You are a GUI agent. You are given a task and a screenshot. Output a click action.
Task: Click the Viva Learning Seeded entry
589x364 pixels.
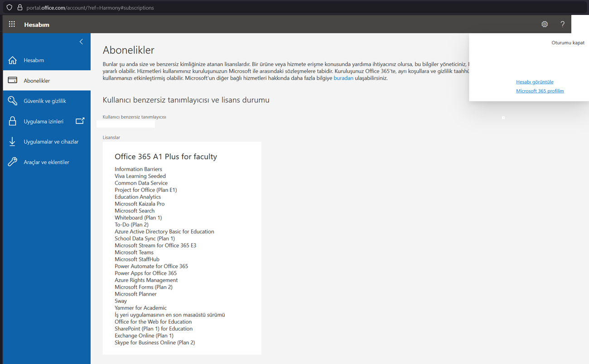pos(140,176)
